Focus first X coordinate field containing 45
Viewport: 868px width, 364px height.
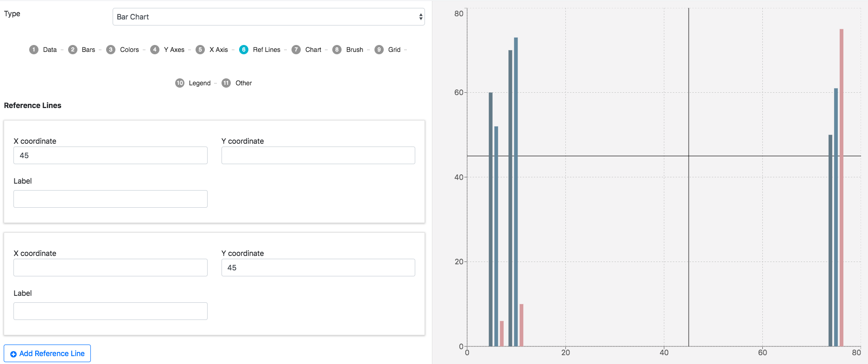pos(110,155)
